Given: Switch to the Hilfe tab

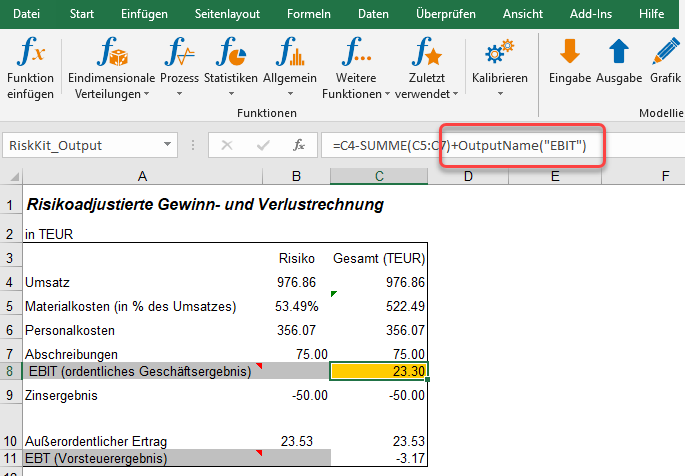Looking at the screenshot, I should click(651, 14).
